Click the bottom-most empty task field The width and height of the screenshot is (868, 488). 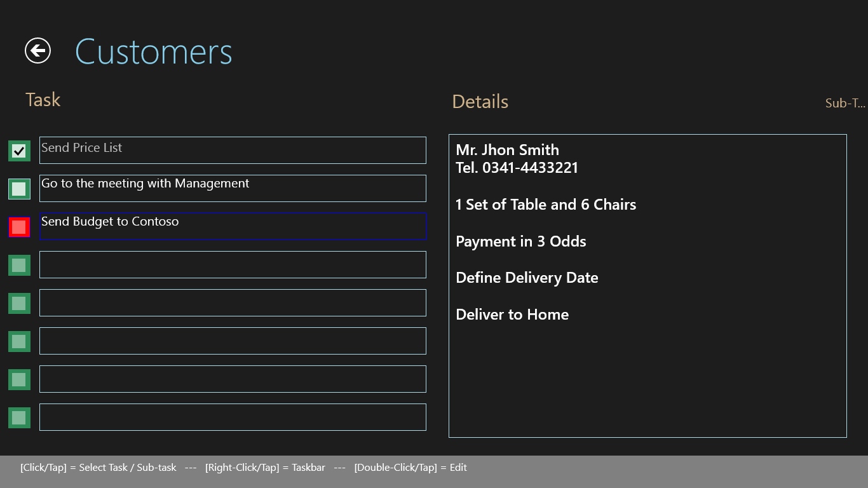[232, 417]
